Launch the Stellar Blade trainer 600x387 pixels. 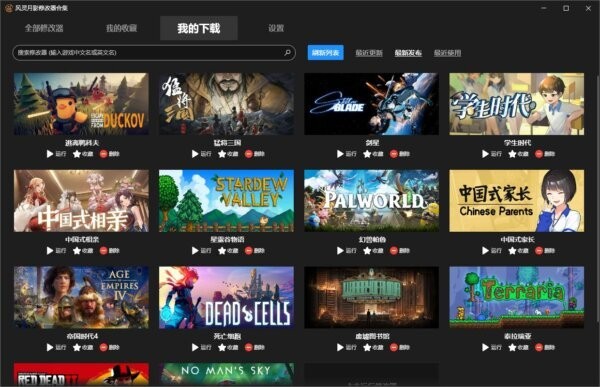(x=346, y=154)
